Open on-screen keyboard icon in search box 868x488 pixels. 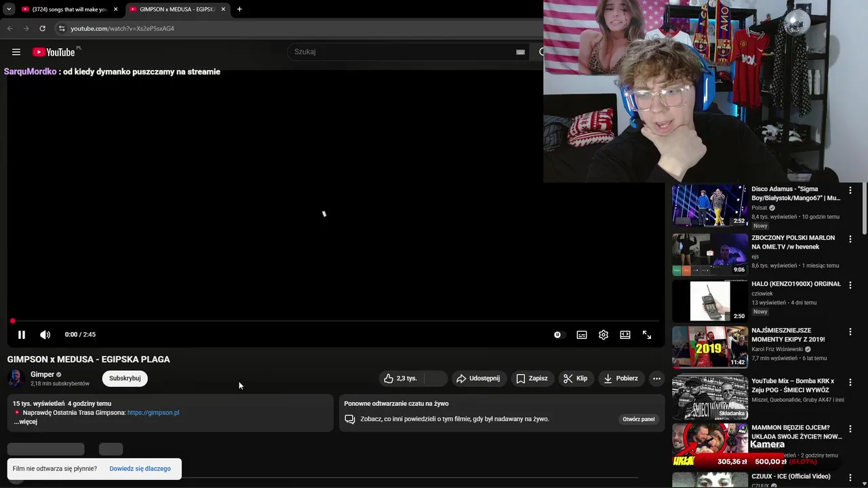(520, 52)
